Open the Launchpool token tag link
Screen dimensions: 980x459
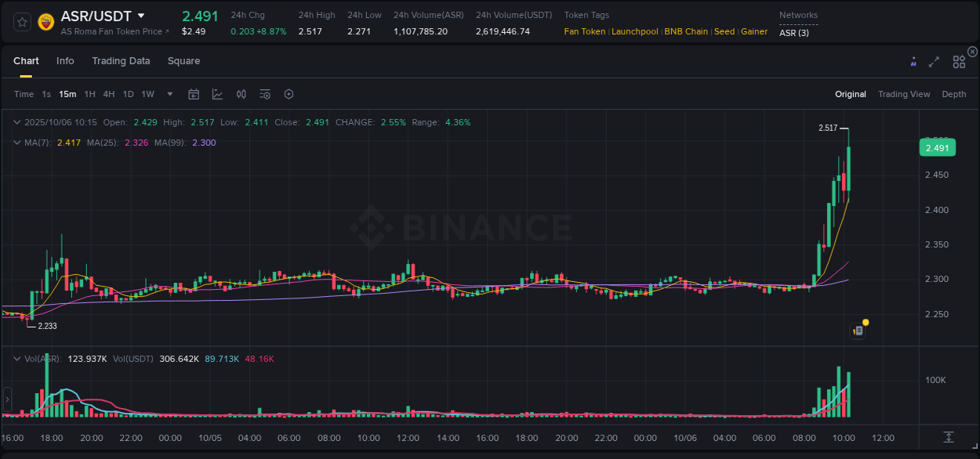635,31
